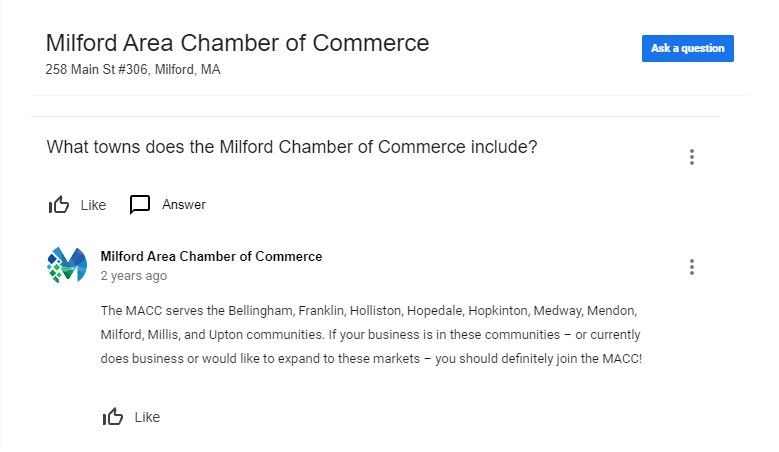Click the Milford Area Chamber of Commerce page title
The width and height of the screenshot is (779, 452).
(x=237, y=43)
